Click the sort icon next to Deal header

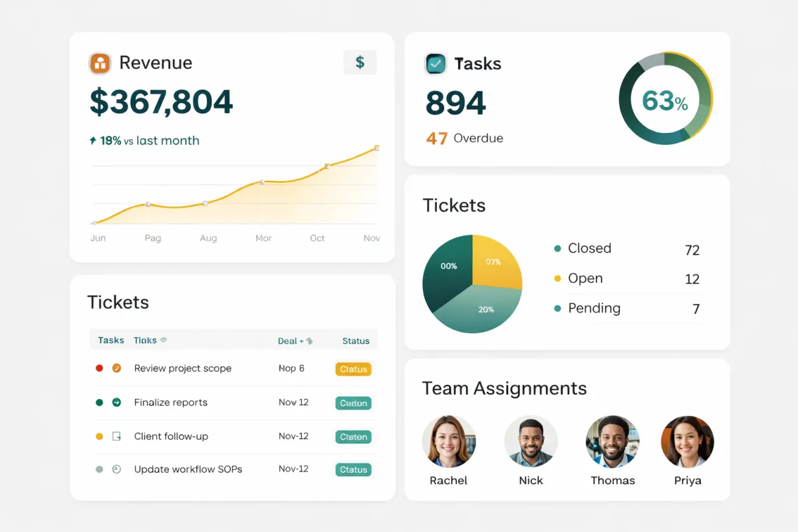(309, 340)
